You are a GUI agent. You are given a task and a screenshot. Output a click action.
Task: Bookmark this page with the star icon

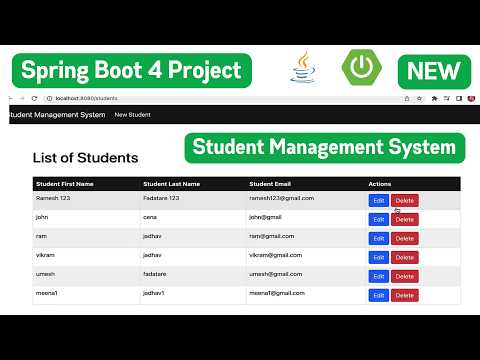[x=419, y=98]
